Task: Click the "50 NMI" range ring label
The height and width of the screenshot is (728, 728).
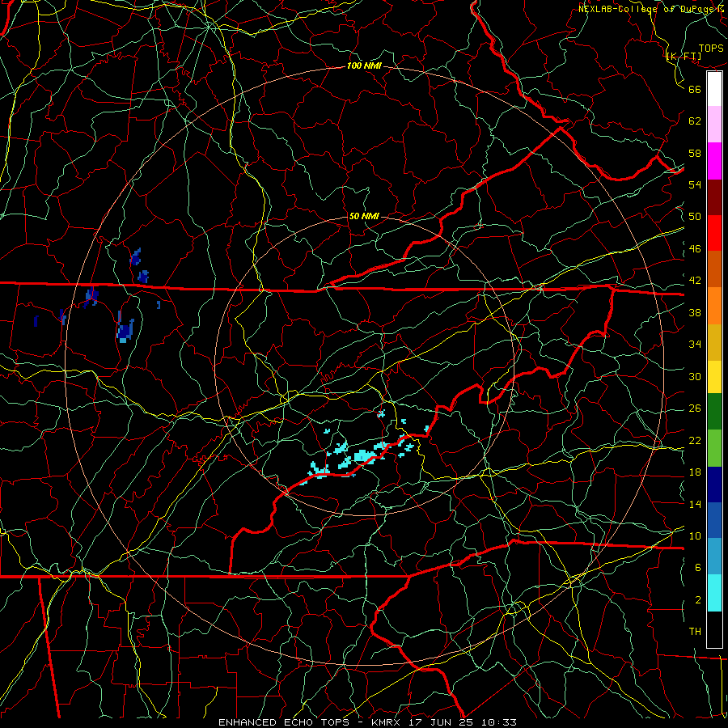Action: point(364,216)
